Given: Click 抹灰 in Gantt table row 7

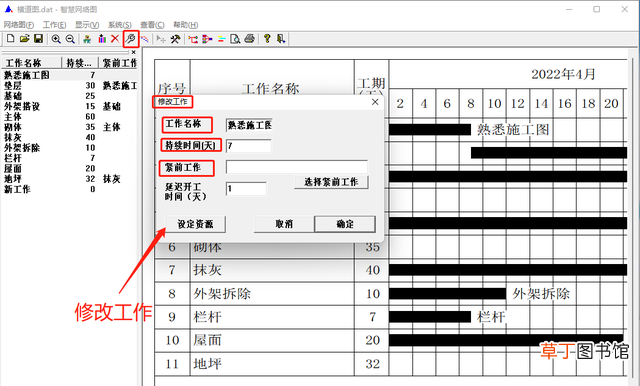Looking at the screenshot, I should click(207, 270).
